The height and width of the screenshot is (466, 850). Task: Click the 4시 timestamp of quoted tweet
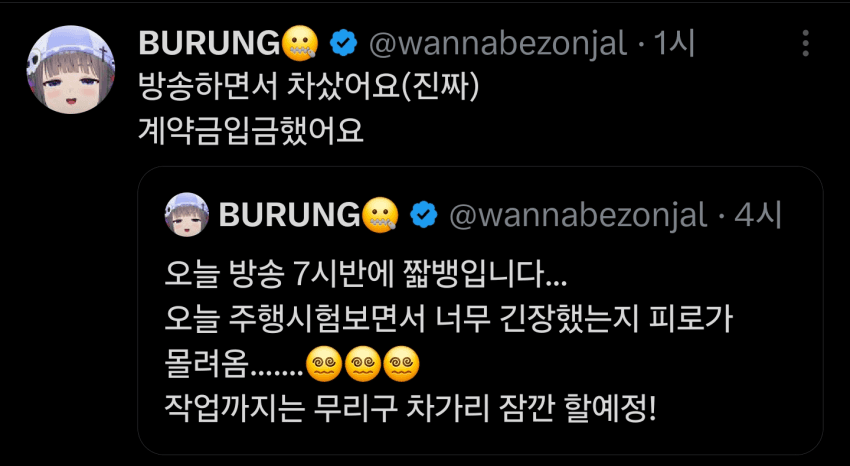tap(758, 215)
